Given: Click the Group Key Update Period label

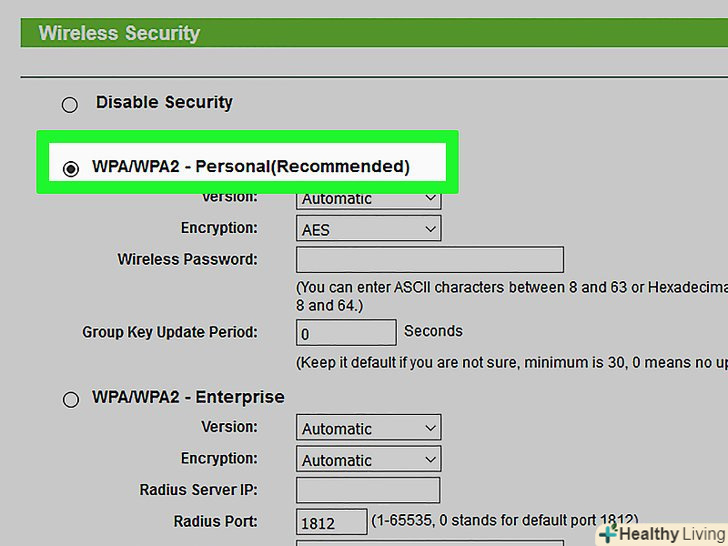Looking at the screenshot, I should tap(169, 332).
